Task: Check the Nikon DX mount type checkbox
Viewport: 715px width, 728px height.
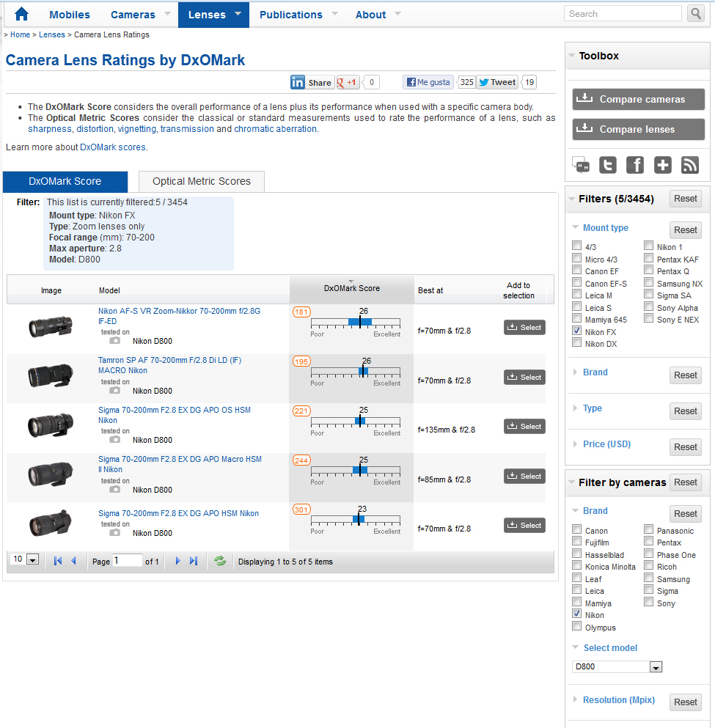Action: tap(576, 342)
